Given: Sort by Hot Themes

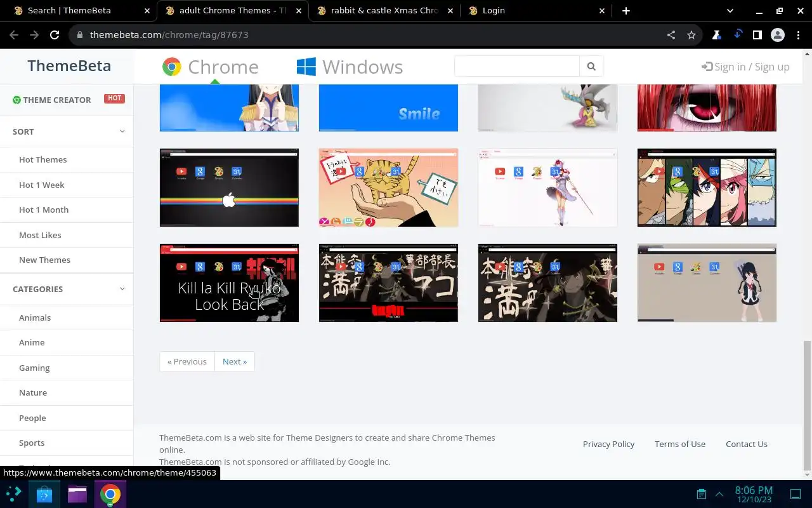Looking at the screenshot, I should (43, 159).
